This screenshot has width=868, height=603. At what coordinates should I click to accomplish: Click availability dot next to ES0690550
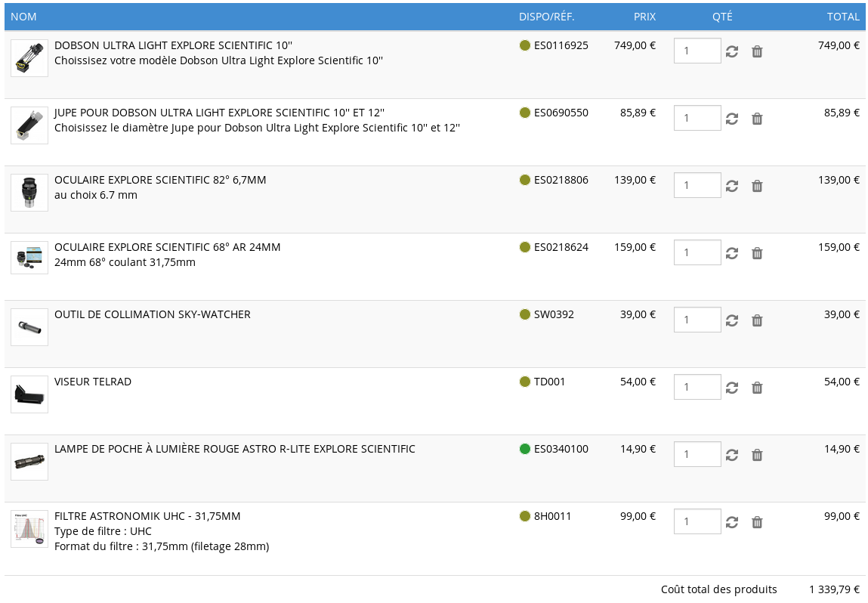pos(525,113)
